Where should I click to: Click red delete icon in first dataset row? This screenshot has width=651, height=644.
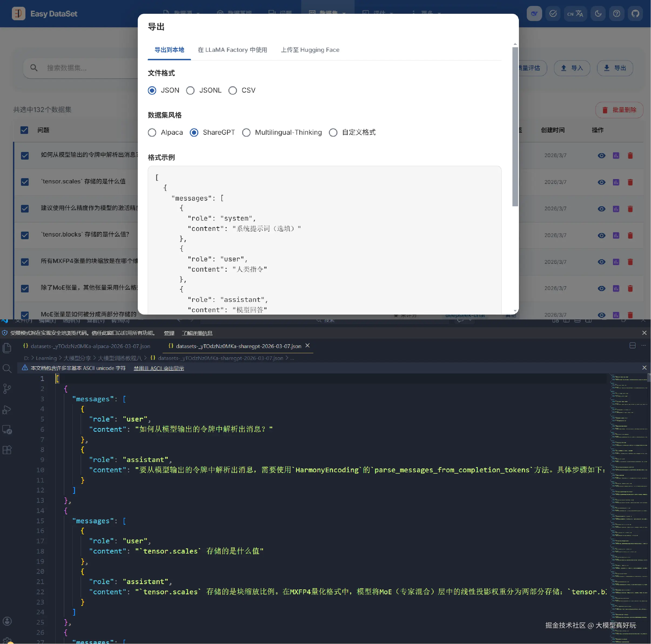[630, 156]
